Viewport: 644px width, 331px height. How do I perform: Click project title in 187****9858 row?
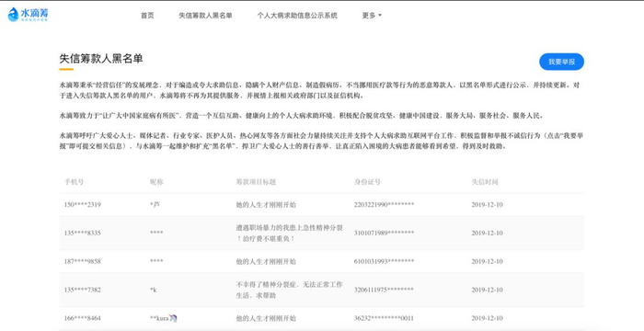266,261
